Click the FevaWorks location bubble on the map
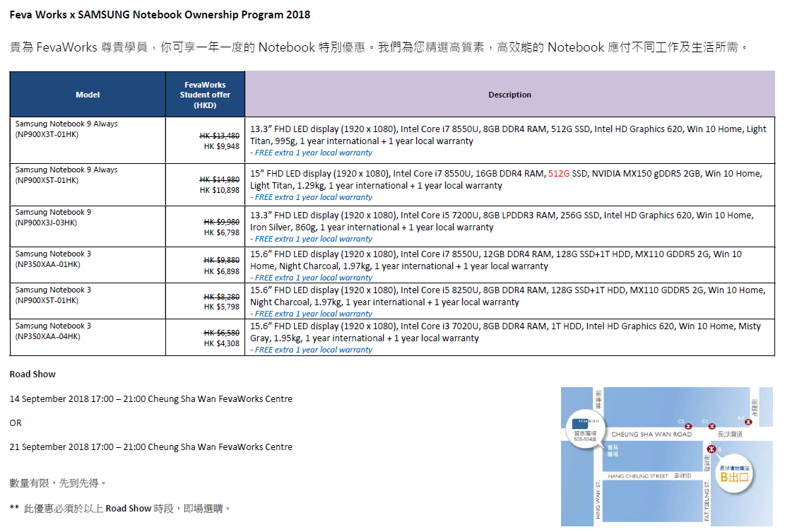785x532 pixels. [585, 430]
